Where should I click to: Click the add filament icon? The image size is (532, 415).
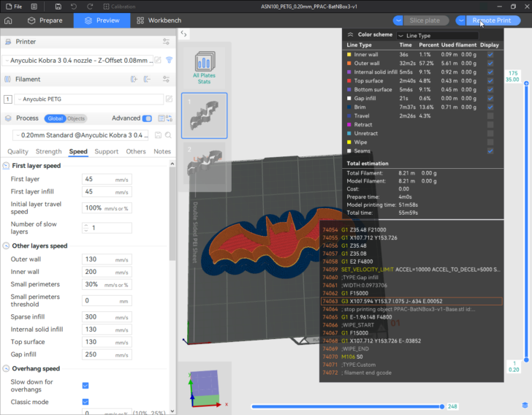point(134,79)
